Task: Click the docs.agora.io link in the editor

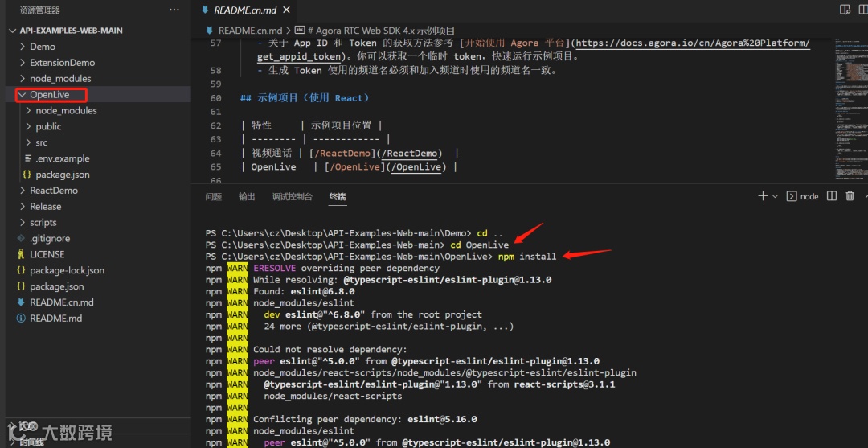Action: click(x=693, y=43)
